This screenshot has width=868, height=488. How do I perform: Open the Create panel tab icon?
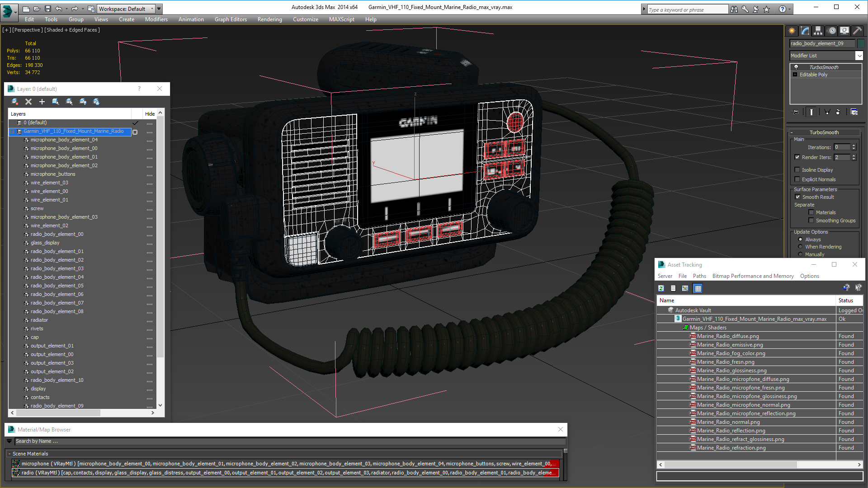[x=792, y=31]
